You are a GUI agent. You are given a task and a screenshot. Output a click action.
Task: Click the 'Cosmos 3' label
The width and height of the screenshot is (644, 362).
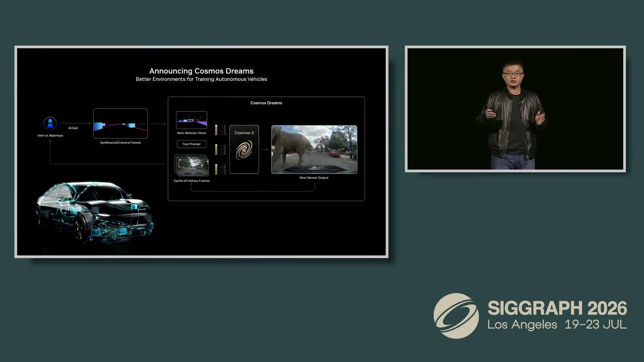pos(244,133)
